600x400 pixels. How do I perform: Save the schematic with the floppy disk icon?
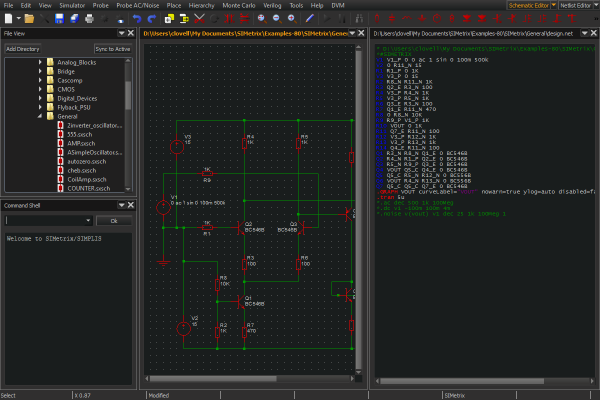[x=59, y=18]
